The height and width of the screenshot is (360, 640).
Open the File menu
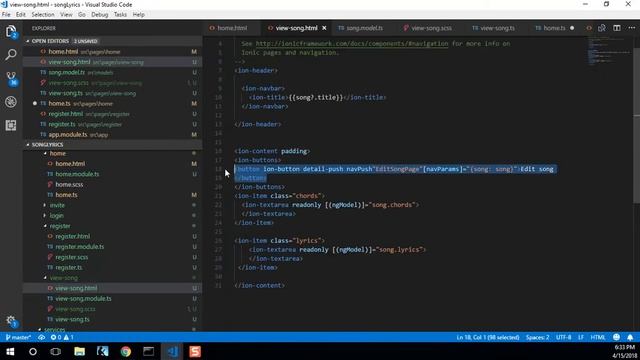(6, 14)
